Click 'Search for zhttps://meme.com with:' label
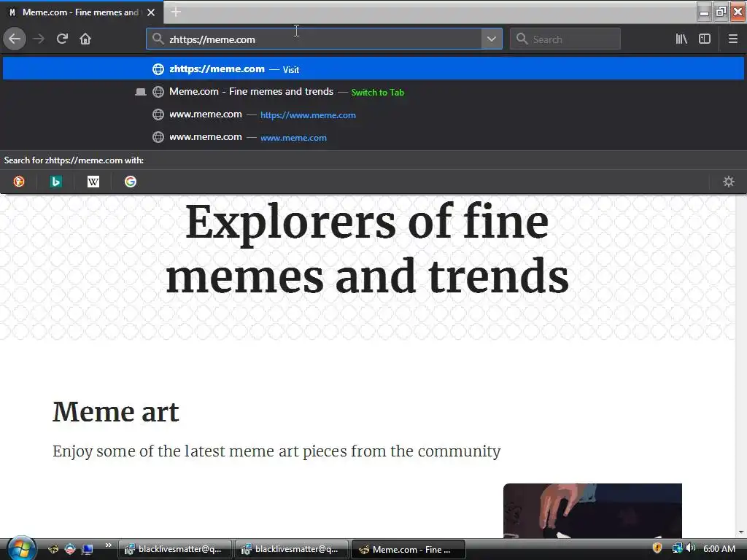This screenshot has height=560, width=747. [x=74, y=160]
